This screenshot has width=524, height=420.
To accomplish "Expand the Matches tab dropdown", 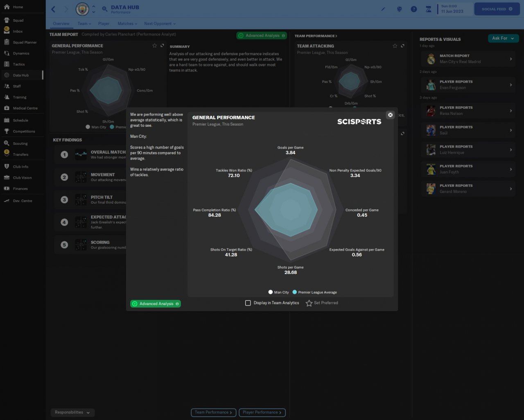I will pyautogui.click(x=127, y=24).
